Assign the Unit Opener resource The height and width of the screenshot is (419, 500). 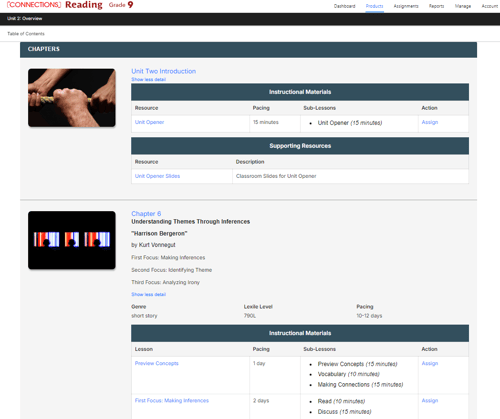point(430,122)
